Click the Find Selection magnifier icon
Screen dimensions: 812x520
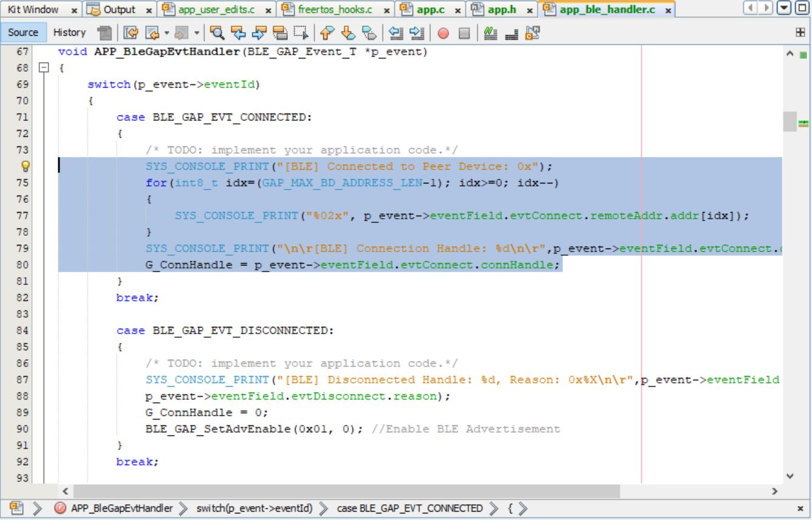[x=216, y=32]
